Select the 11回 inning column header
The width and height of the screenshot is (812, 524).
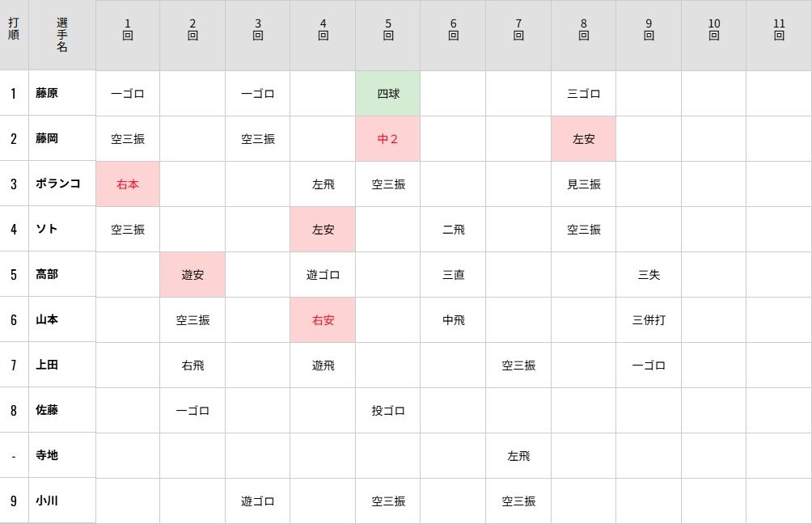pos(779,29)
